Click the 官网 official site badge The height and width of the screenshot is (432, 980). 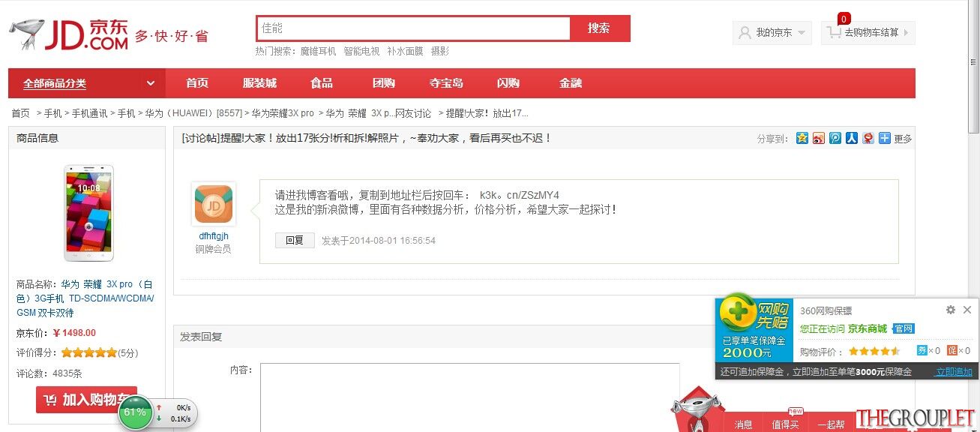(x=904, y=328)
